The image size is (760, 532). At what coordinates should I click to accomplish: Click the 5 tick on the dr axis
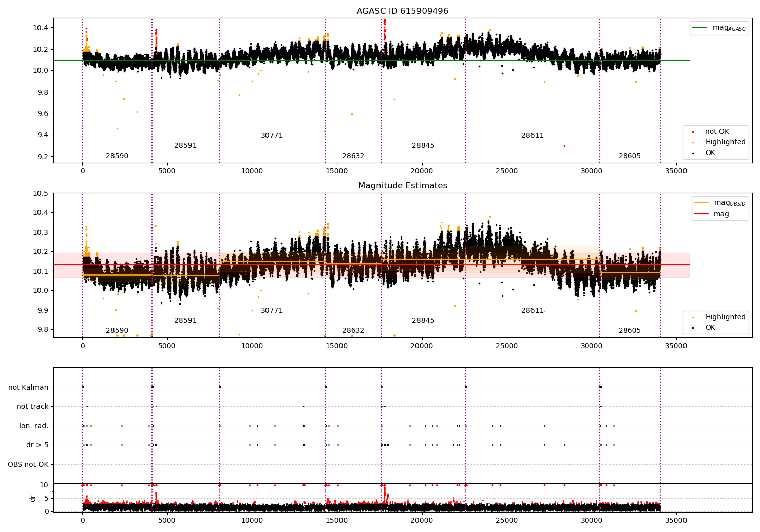[46, 498]
